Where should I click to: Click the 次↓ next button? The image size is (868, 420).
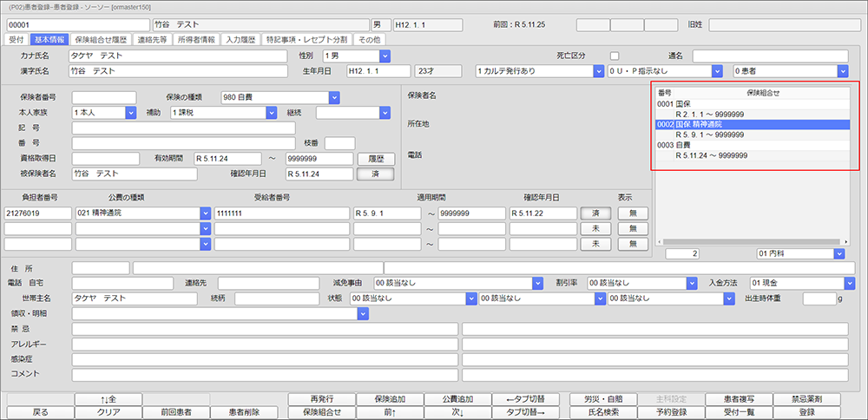click(x=457, y=412)
